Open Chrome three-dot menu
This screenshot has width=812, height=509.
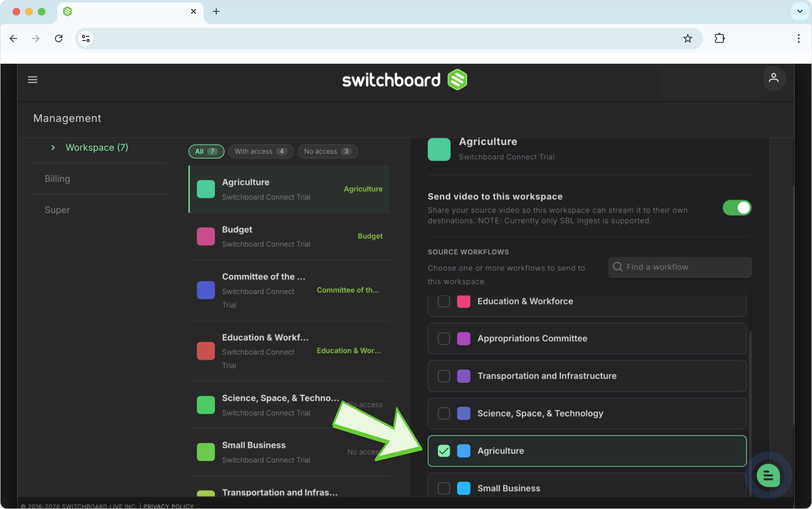[x=798, y=38]
